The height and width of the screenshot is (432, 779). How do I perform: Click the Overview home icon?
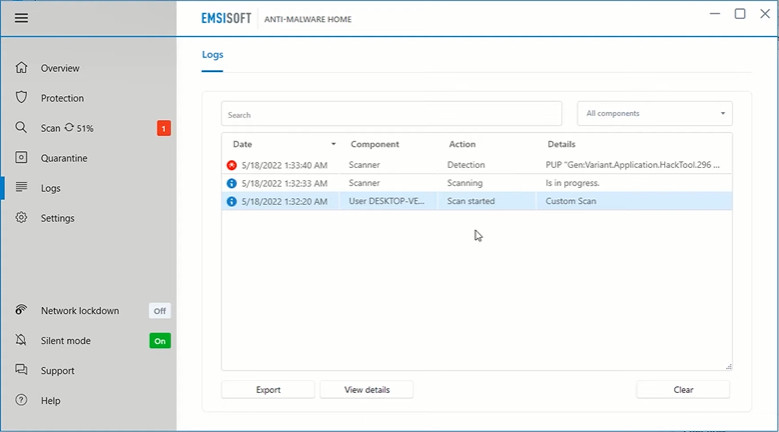[21, 68]
